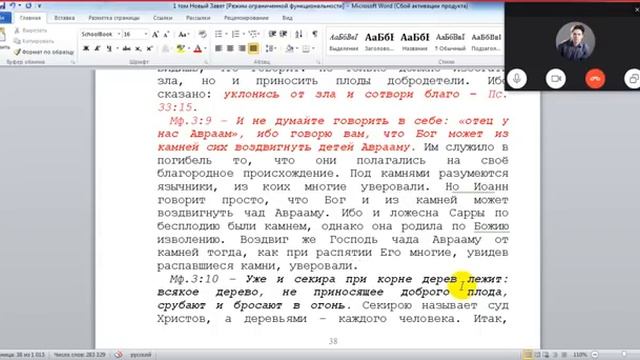Open the borders dropdown
Viewport: 640px width, 360px height.
point(313,49)
